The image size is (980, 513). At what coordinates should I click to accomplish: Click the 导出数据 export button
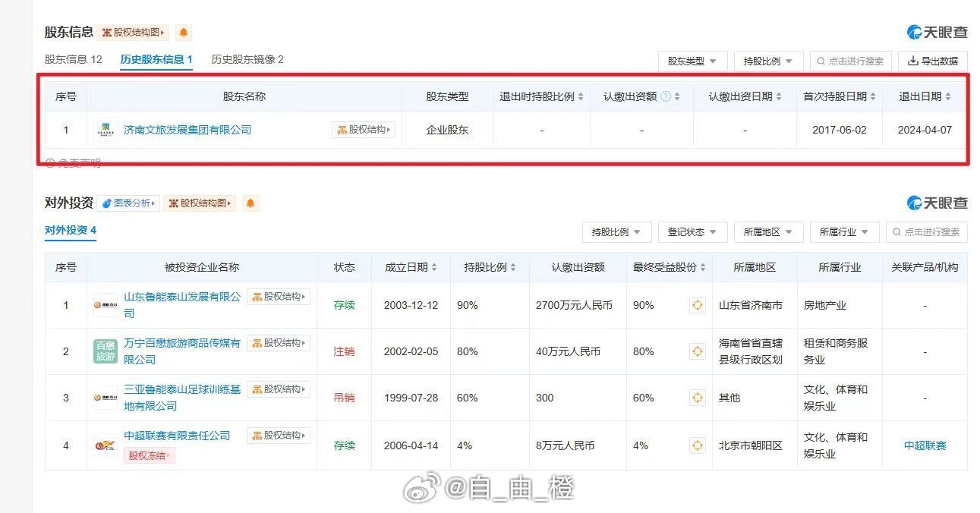(933, 61)
